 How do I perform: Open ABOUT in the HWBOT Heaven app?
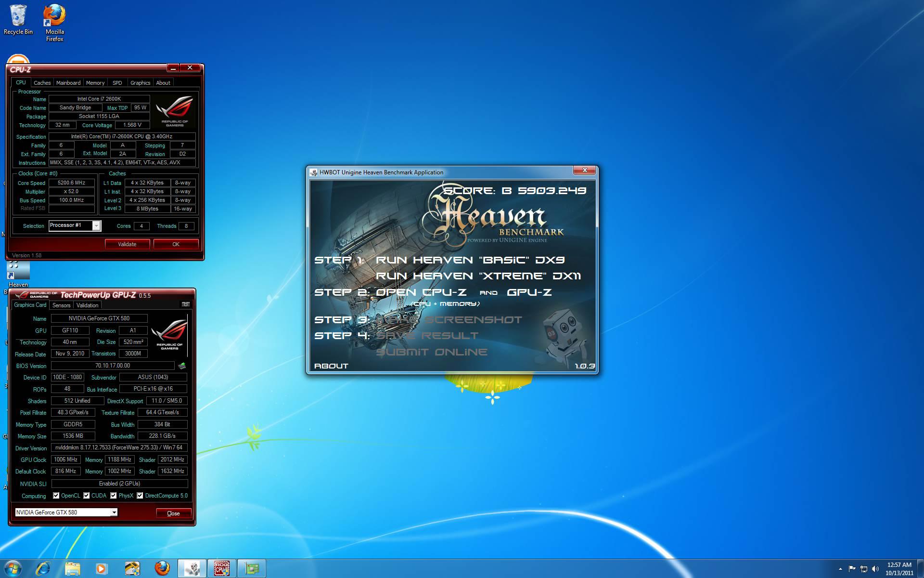(x=331, y=366)
